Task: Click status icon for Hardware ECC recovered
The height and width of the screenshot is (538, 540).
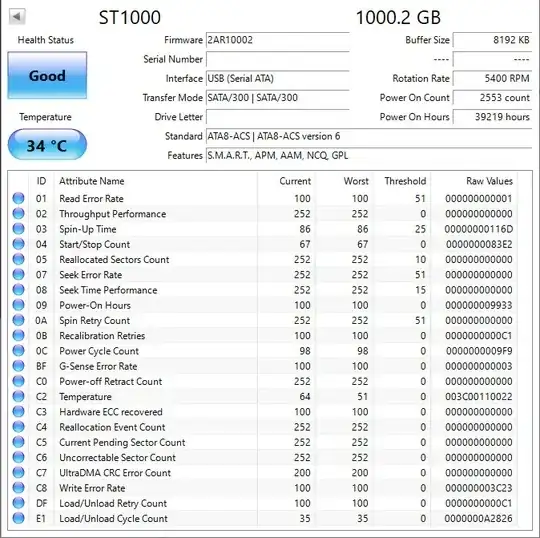Action: (x=19, y=411)
